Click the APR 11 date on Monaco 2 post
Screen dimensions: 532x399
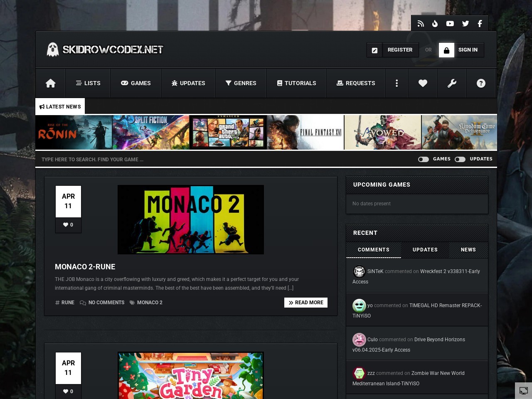68,201
